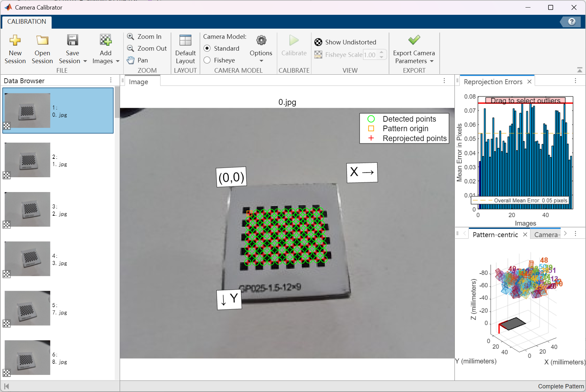Click the Add Images icon

[x=106, y=41]
